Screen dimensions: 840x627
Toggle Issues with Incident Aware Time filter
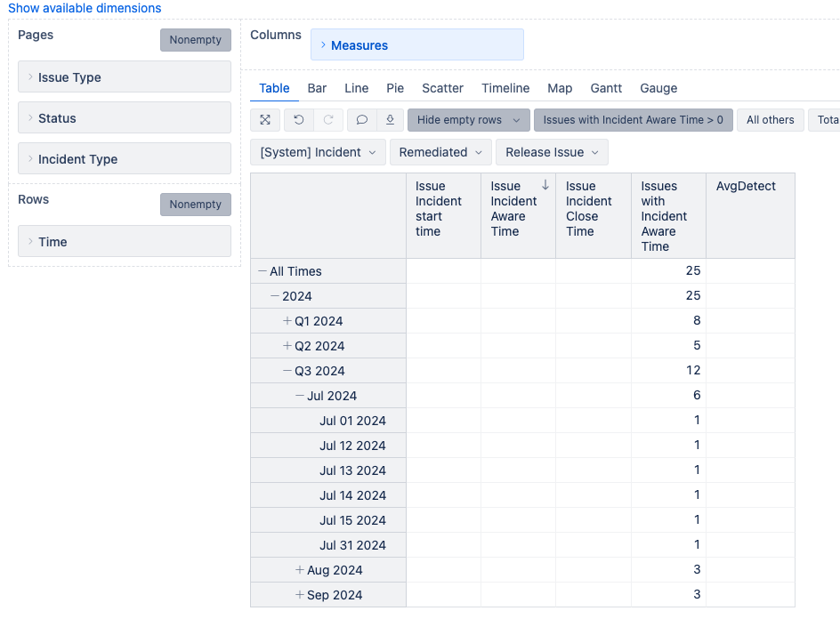pyautogui.click(x=633, y=120)
